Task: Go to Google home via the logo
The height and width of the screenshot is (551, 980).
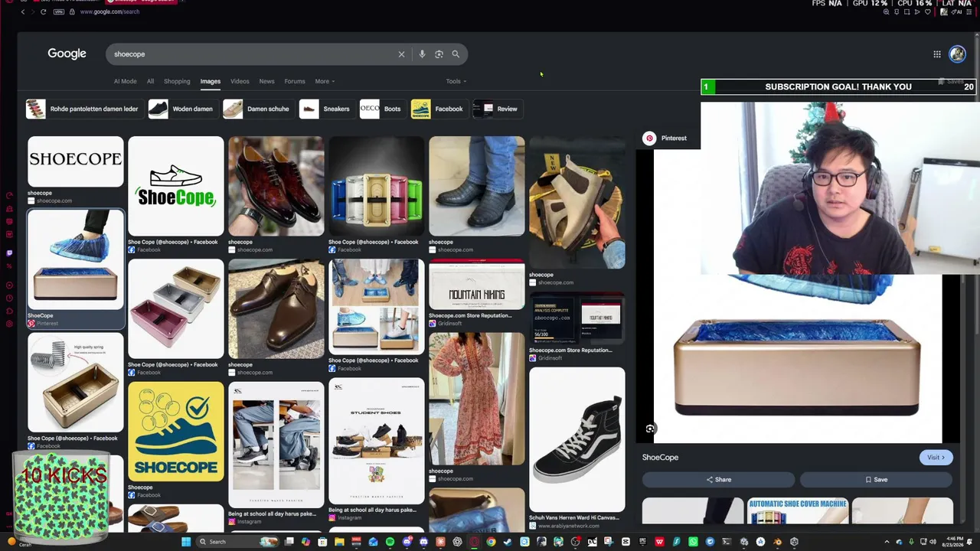Action: click(x=67, y=54)
